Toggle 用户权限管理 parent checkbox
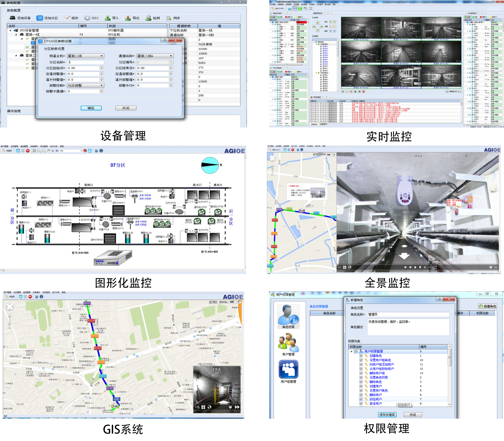Viewport: 504px width, 441px height. [356, 351]
